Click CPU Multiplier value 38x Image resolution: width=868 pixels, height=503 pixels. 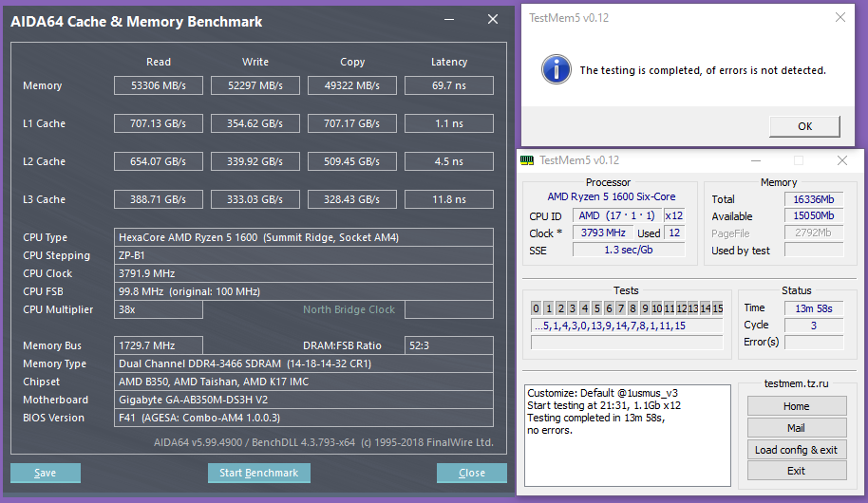tap(159, 309)
